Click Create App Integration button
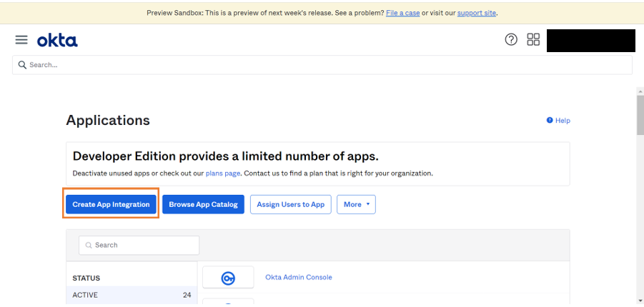Viewport: 644px width, 307px height. tap(111, 204)
